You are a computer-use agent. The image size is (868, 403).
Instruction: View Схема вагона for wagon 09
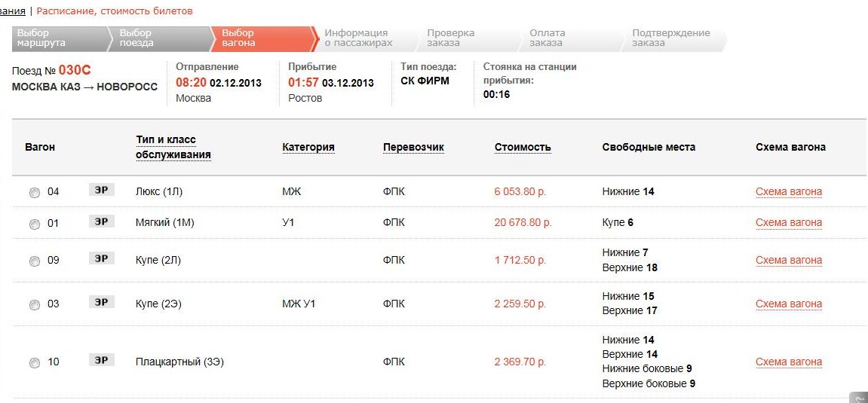click(x=788, y=261)
